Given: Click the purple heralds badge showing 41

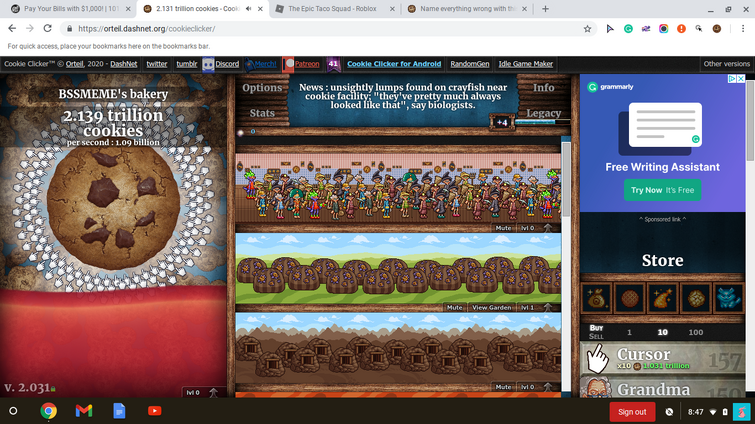Looking at the screenshot, I should (333, 64).
